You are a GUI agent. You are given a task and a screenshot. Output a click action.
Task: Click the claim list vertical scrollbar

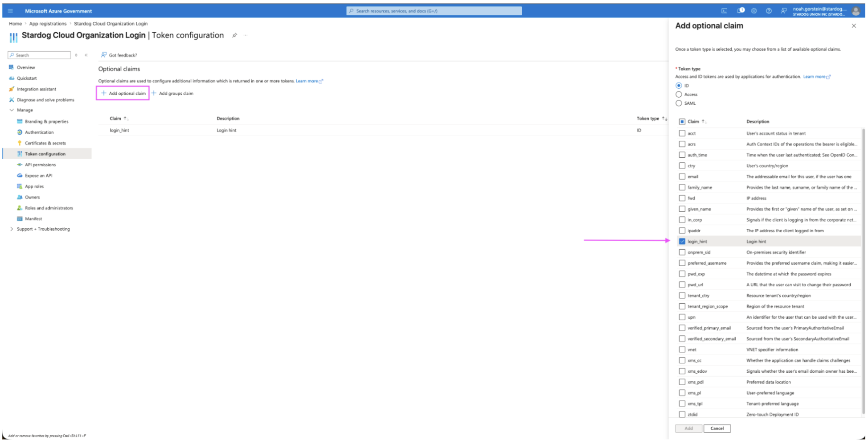[863, 272]
